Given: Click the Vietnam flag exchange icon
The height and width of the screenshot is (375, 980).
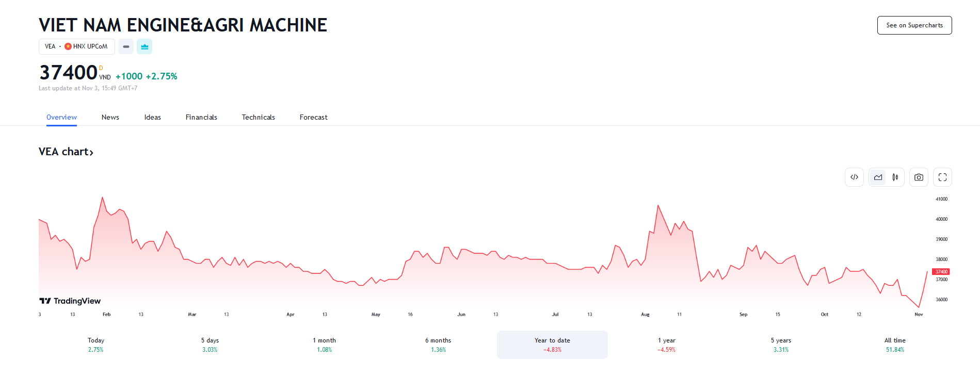Looking at the screenshot, I should pyautogui.click(x=68, y=46).
